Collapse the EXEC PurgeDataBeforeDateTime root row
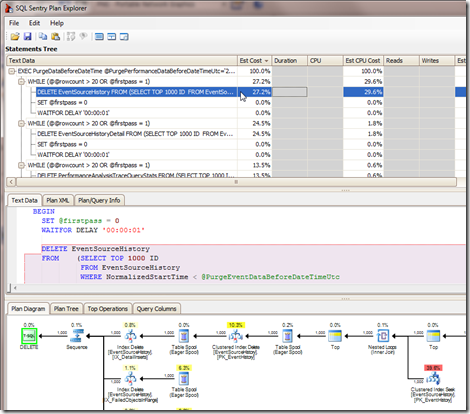This screenshot has width=470, height=414. click(x=12, y=71)
